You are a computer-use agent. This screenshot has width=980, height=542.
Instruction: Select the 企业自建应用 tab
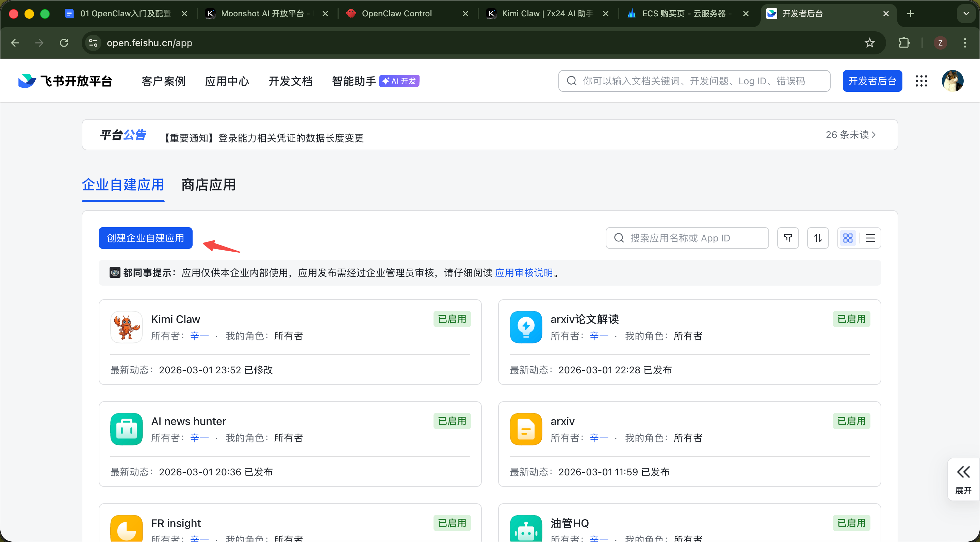(123, 185)
